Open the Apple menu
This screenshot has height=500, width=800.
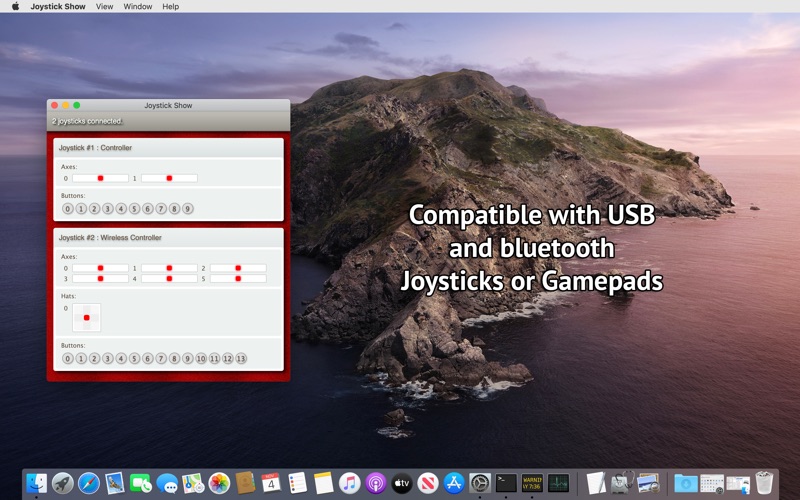(x=15, y=7)
